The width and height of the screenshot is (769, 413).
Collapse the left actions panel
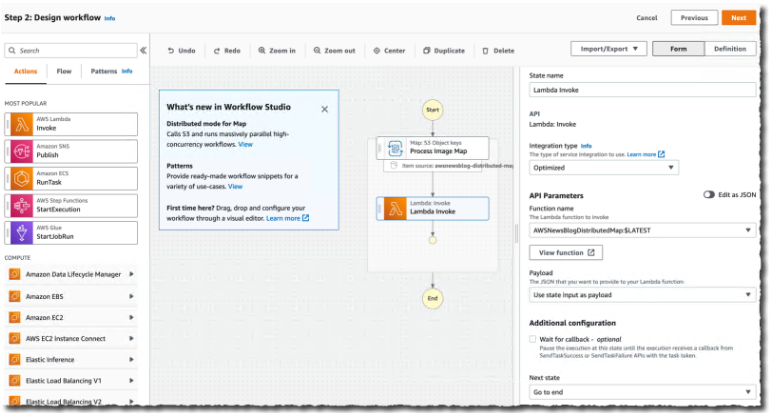click(143, 50)
